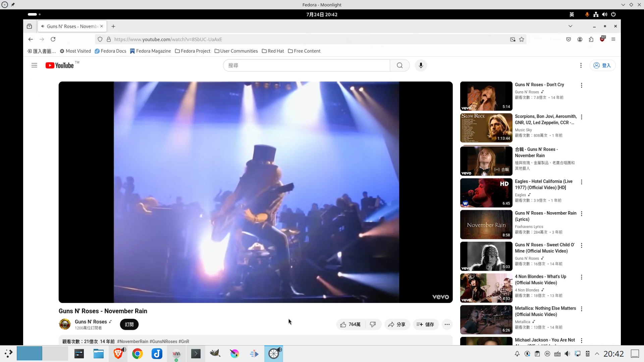
Task: Open the Fedora Docs bookmark
Action: pos(110,51)
